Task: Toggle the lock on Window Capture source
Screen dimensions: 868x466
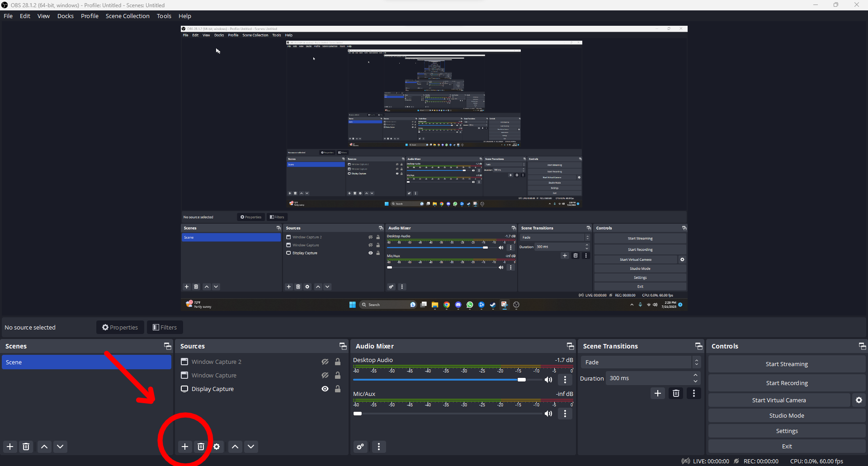Action: [338, 375]
